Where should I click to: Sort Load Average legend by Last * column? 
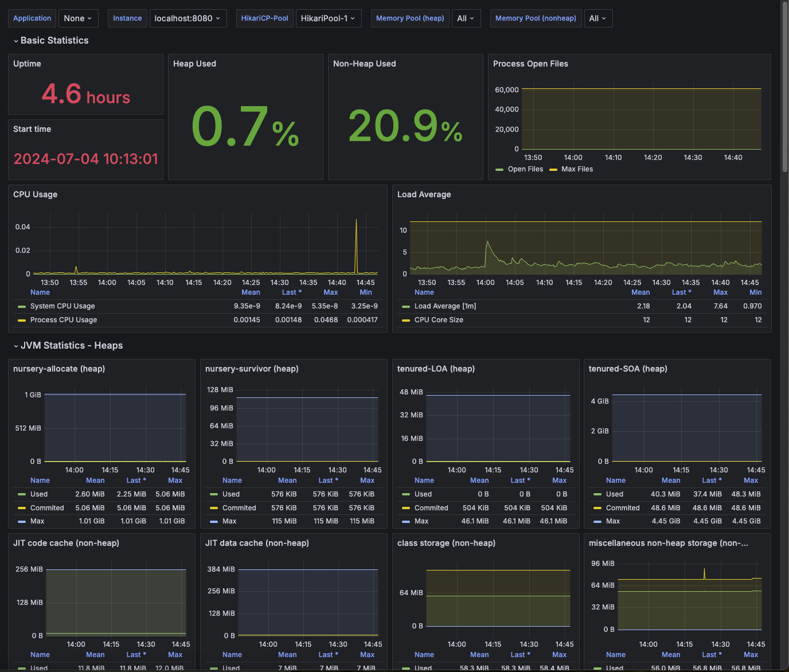click(x=682, y=292)
